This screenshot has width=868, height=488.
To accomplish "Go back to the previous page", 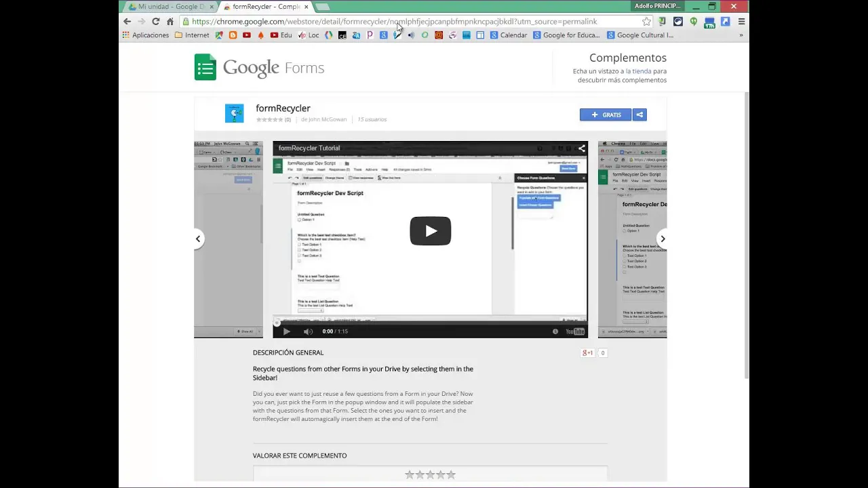I will pos(127,22).
